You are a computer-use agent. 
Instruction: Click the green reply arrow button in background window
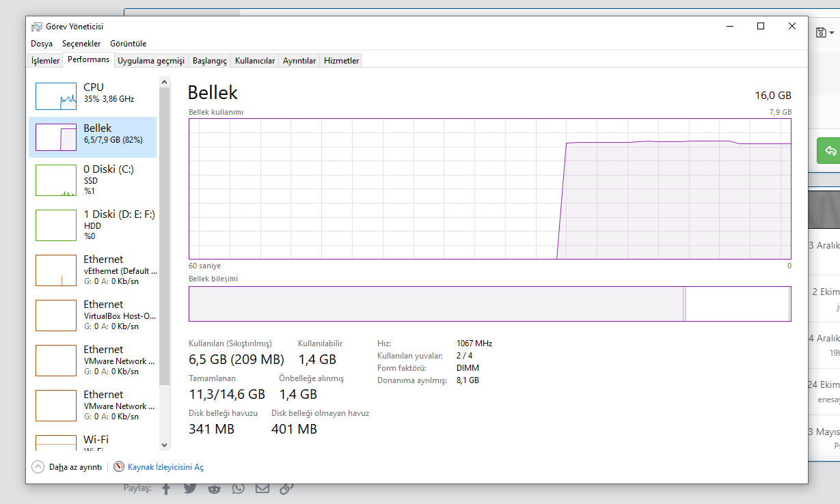pos(830,150)
